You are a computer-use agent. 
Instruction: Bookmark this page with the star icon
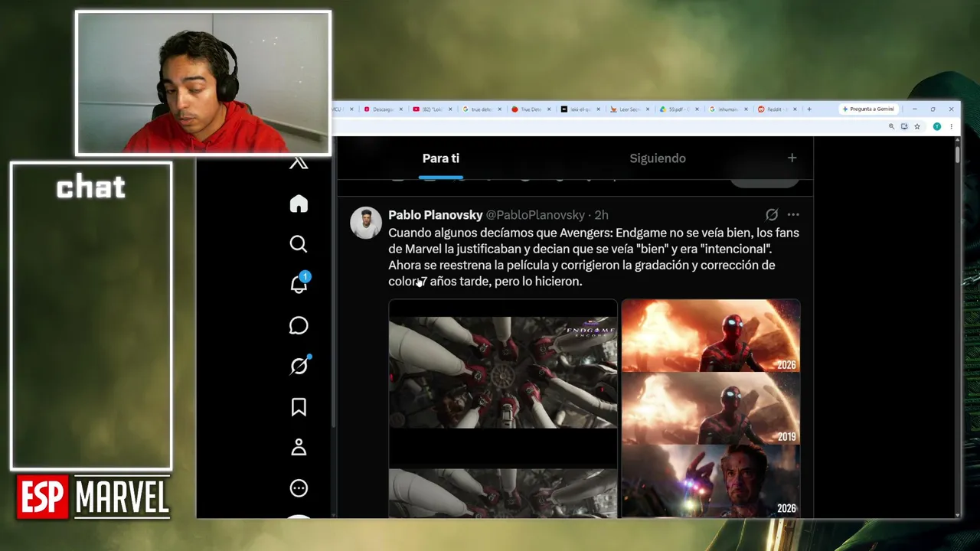[917, 126]
